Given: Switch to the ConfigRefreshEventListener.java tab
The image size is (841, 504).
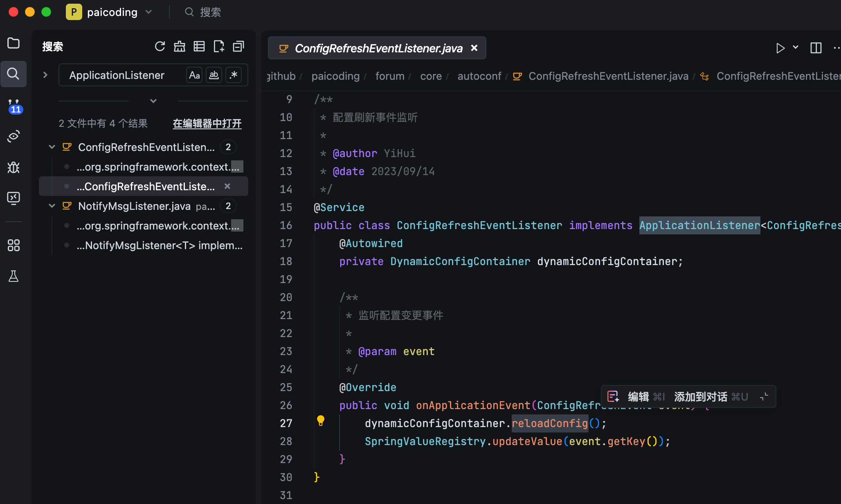Looking at the screenshot, I should click(376, 48).
